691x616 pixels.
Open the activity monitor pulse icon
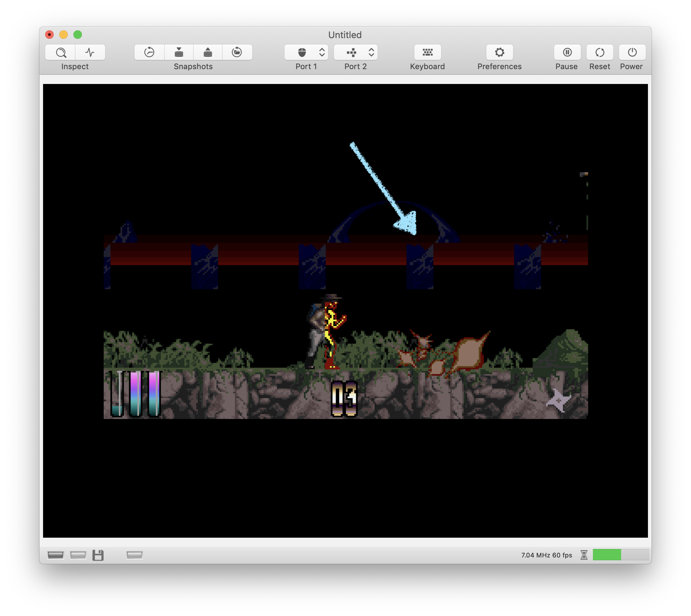(90, 53)
